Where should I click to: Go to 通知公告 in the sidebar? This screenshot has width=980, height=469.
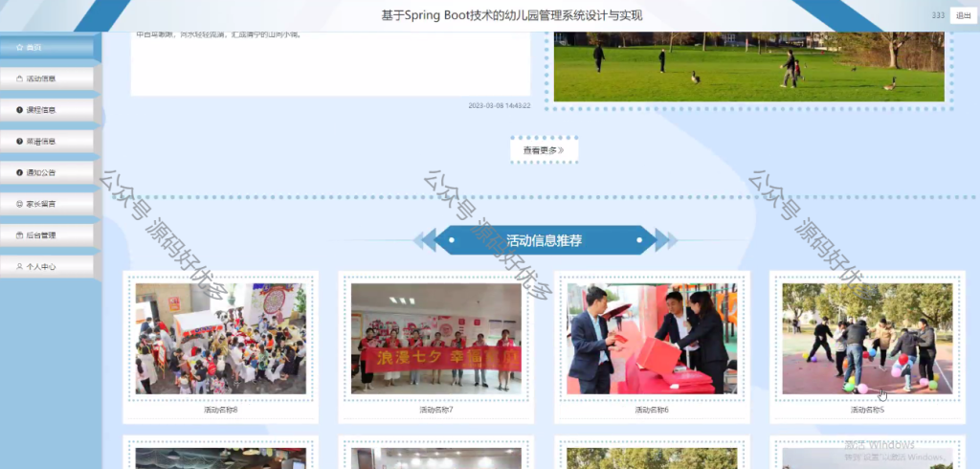[47, 172]
